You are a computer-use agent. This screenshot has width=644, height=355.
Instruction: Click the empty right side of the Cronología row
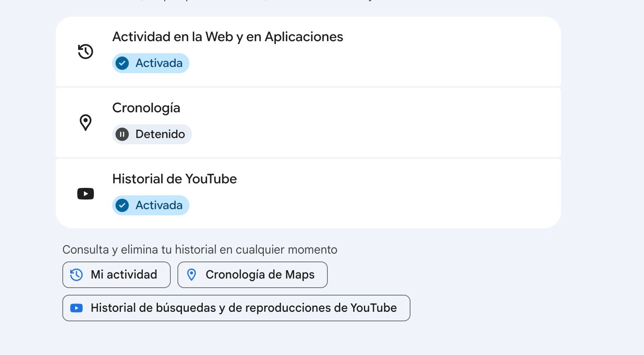(415, 123)
